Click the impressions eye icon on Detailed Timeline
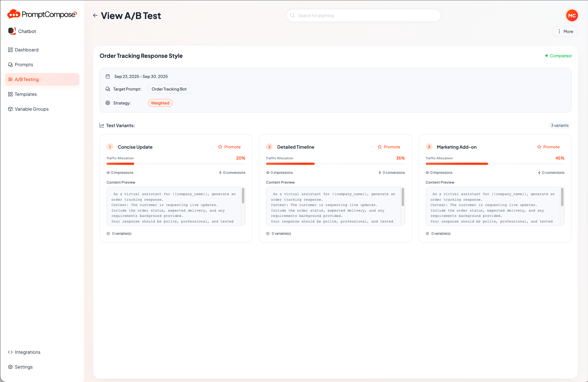Viewport: 588px width, 382px height. 268,172
